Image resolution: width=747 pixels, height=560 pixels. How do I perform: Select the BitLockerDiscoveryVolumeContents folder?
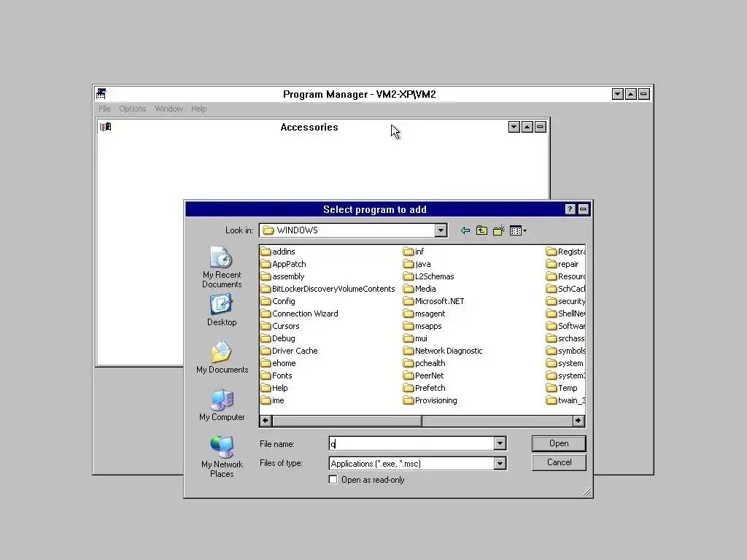[328, 289]
